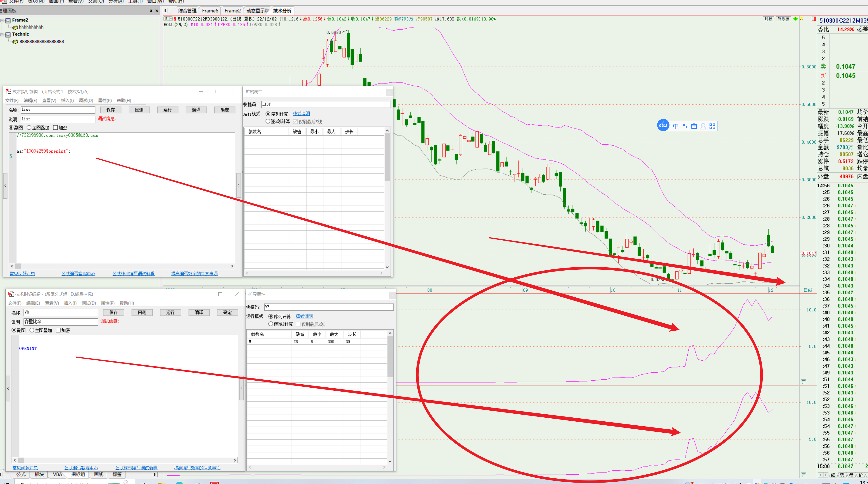The image size is (868, 484).
Task: Click the green diamond icon in chart header
Action: (795, 19)
